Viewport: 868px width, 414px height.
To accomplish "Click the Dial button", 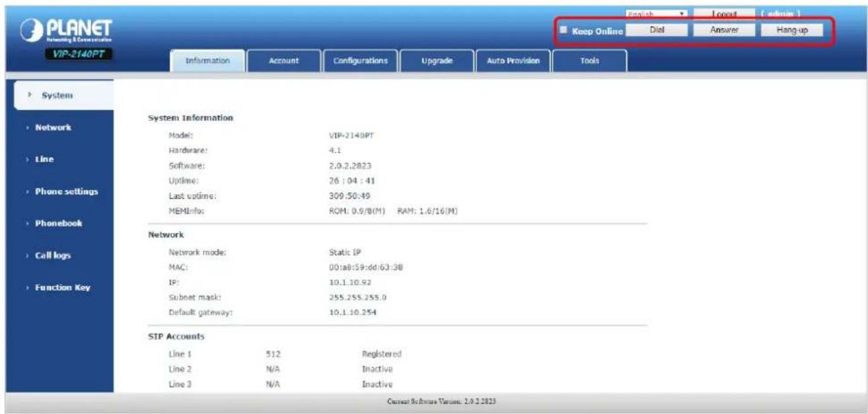I will pos(658,30).
